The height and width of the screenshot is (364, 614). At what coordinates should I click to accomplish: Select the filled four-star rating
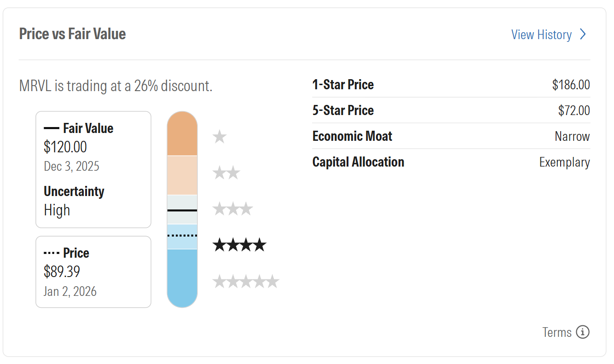click(x=239, y=245)
